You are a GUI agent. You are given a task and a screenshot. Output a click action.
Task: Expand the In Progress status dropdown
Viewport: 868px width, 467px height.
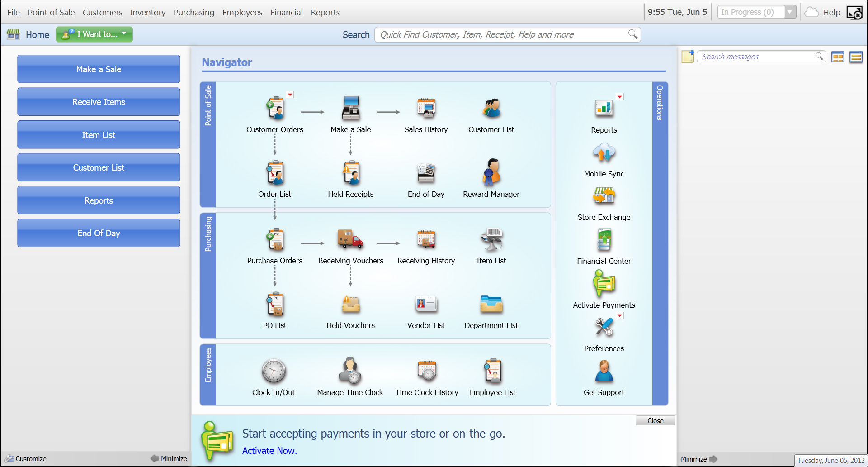(x=789, y=12)
